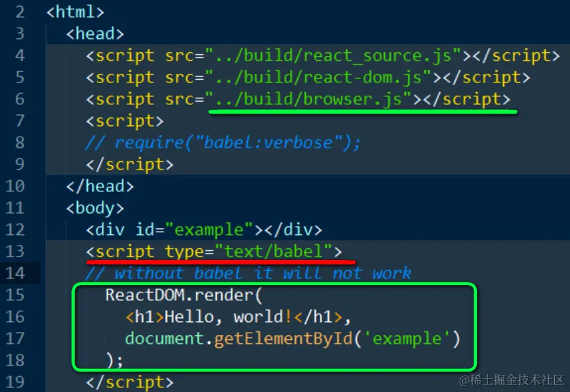Click the div id "example" string
The image size is (570, 392).
coord(209,230)
